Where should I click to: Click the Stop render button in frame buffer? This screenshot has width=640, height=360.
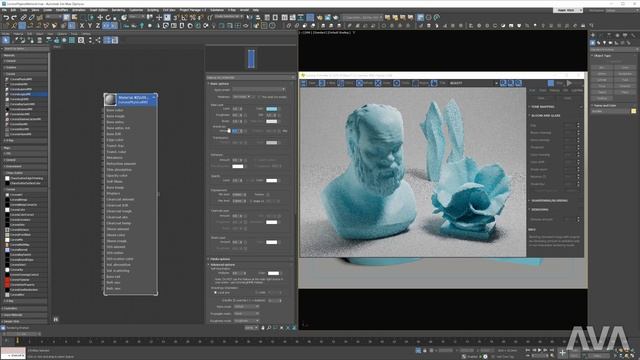point(551,83)
